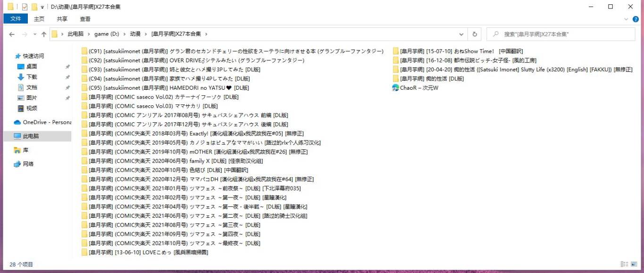
Task: Open 下载 in the navigation pane
Action: pyautogui.click(x=32, y=77)
